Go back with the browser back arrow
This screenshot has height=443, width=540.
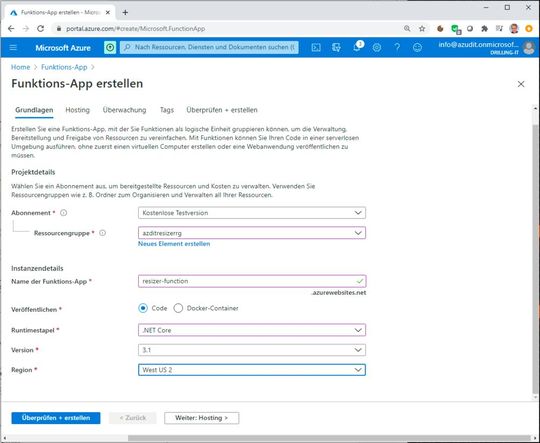(x=11, y=29)
